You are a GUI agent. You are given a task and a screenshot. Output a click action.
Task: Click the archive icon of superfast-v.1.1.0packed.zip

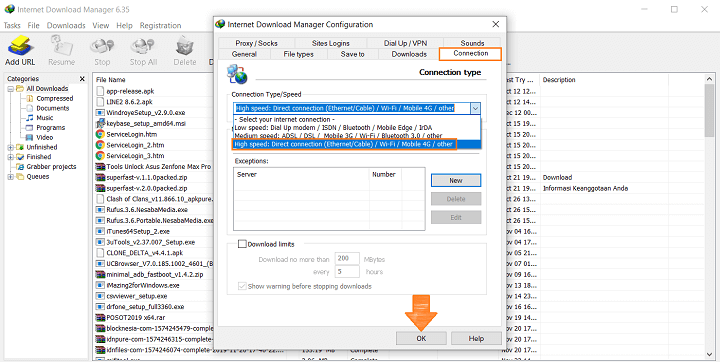(100, 177)
